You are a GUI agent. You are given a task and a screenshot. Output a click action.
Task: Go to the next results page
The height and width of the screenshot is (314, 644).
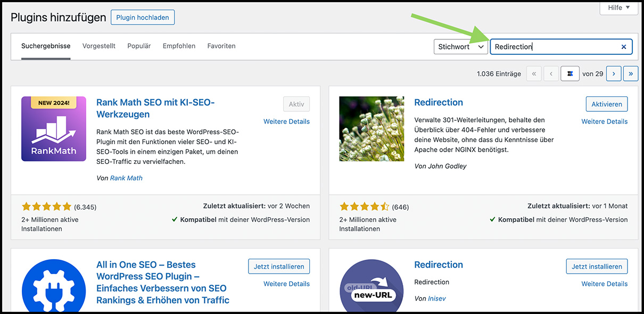point(614,74)
